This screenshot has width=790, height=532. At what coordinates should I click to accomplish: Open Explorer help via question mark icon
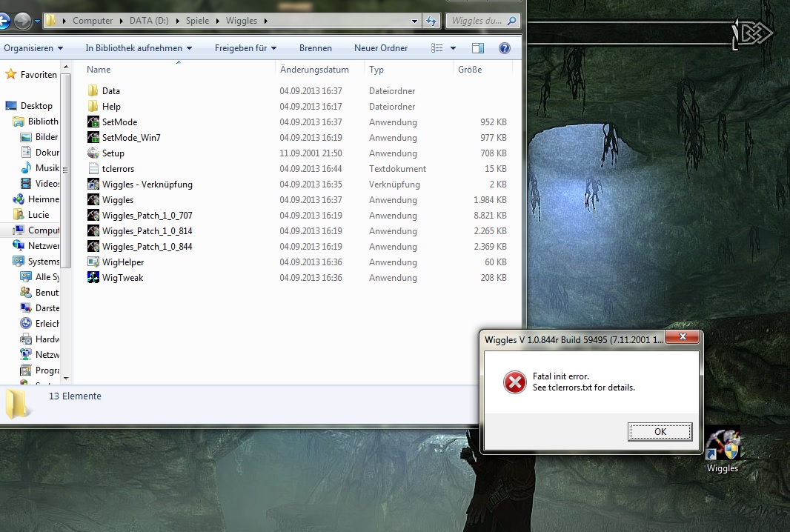505,48
